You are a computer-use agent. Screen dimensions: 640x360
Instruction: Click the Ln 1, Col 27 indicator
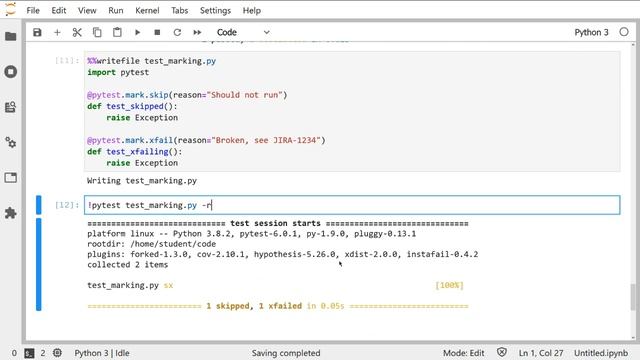[x=541, y=353]
